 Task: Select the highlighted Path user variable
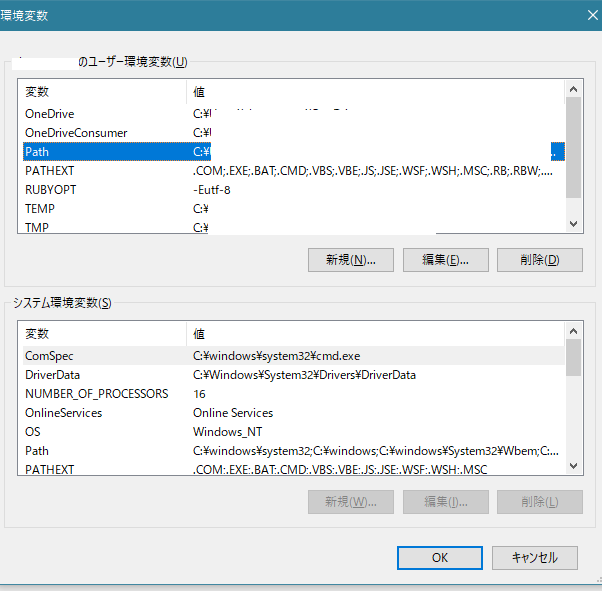point(294,152)
